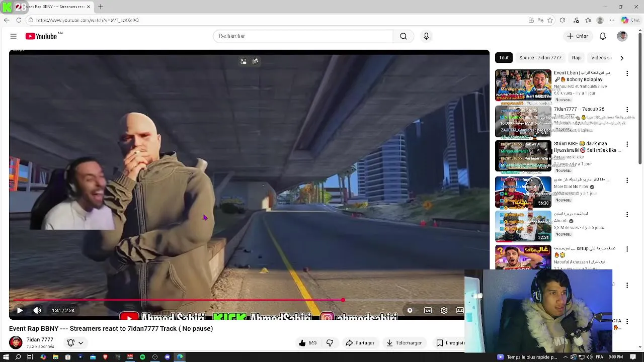Open the browser profile icon
644x362 pixels.
[600, 20]
